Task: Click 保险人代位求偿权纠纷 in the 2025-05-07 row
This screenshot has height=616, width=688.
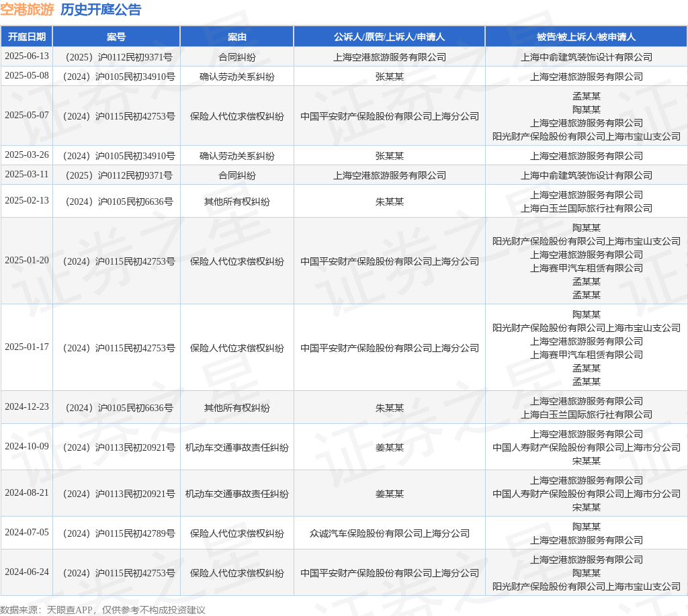Action: tap(237, 116)
